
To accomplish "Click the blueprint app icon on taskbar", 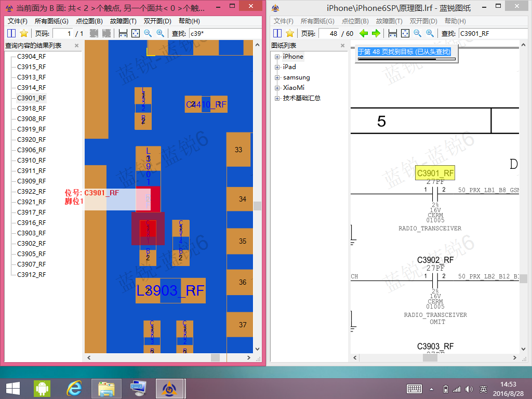I will click(170, 389).
